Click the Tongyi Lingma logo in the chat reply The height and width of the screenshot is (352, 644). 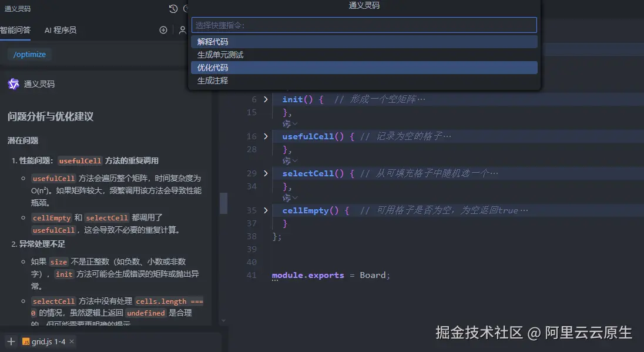click(14, 84)
